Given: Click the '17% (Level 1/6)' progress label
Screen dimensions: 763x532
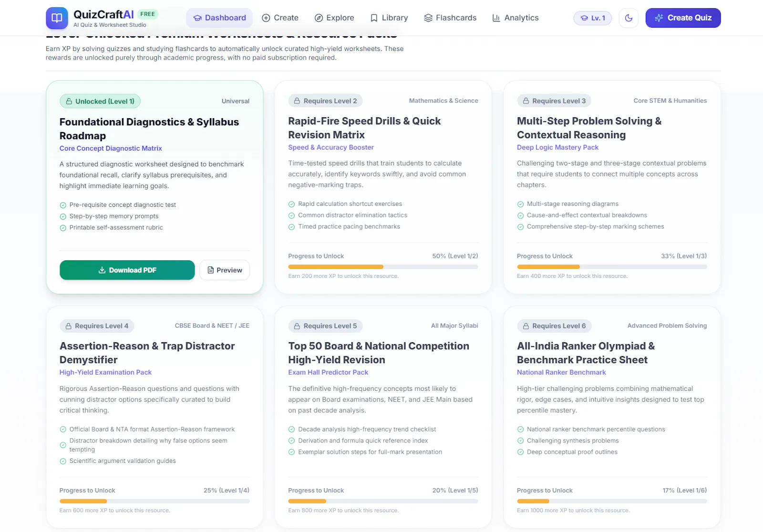Looking at the screenshot, I should click(x=684, y=490).
